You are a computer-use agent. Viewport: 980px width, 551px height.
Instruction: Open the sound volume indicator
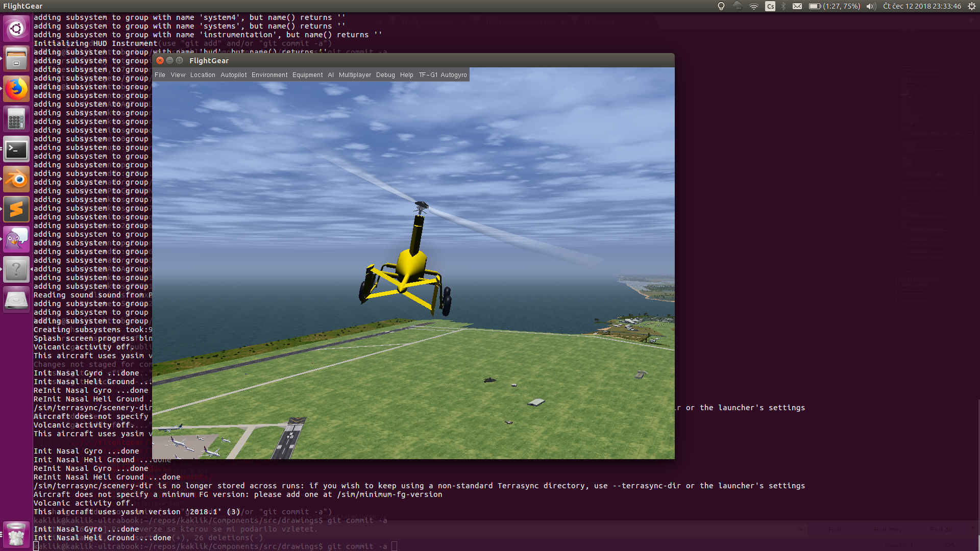[x=871, y=6]
